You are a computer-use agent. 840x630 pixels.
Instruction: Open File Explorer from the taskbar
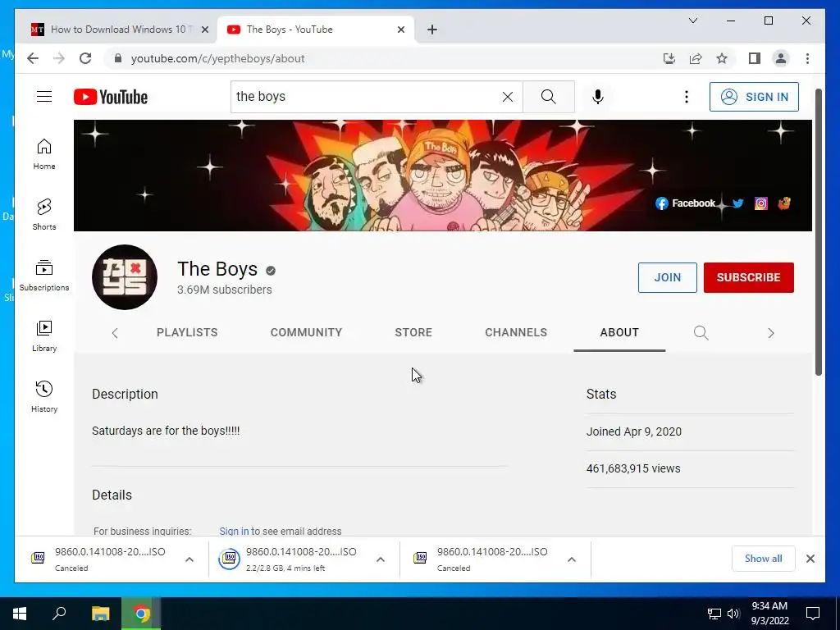pos(100,614)
